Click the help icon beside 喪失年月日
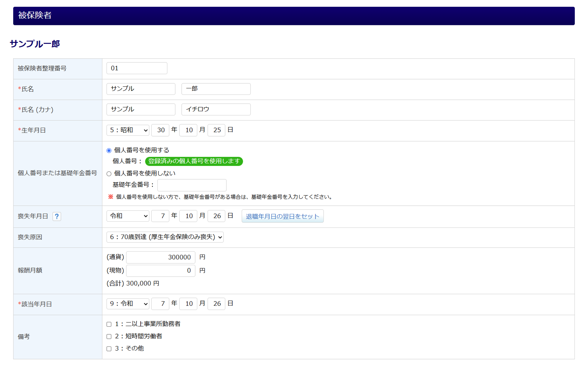The width and height of the screenshot is (588, 367). coord(57,216)
